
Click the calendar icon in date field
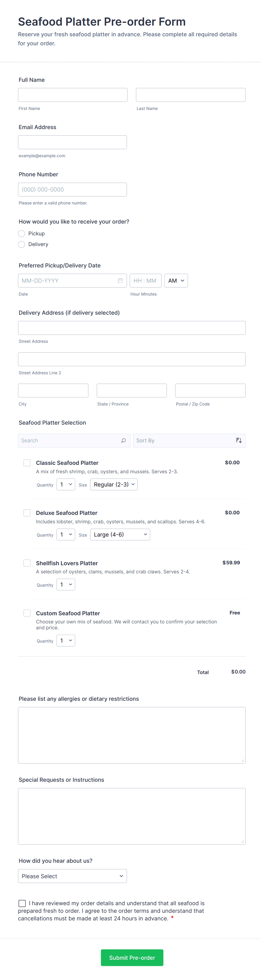[x=120, y=281]
